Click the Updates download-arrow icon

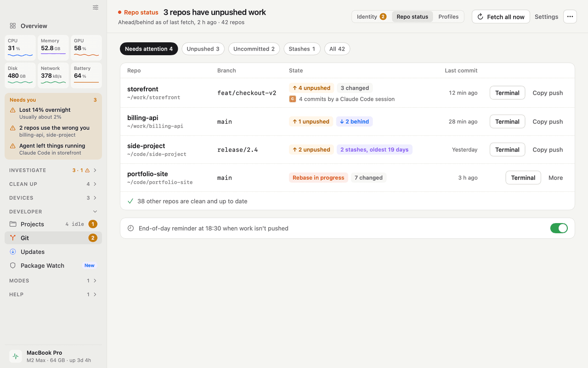click(13, 252)
